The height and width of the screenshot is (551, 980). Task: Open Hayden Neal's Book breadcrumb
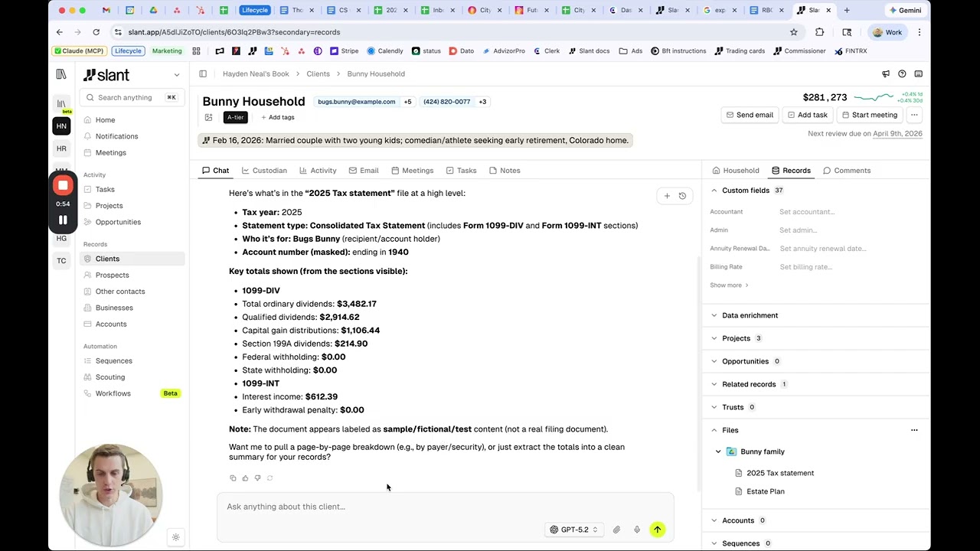(256, 74)
